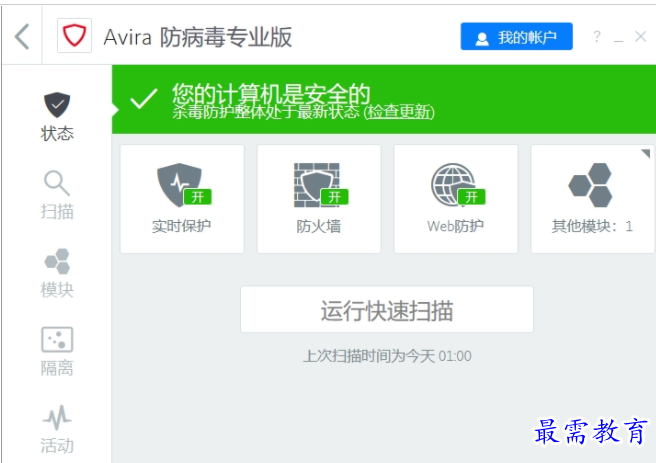Open the 实时保护 shield tile
This screenshot has width=656, height=463.
pos(182,199)
